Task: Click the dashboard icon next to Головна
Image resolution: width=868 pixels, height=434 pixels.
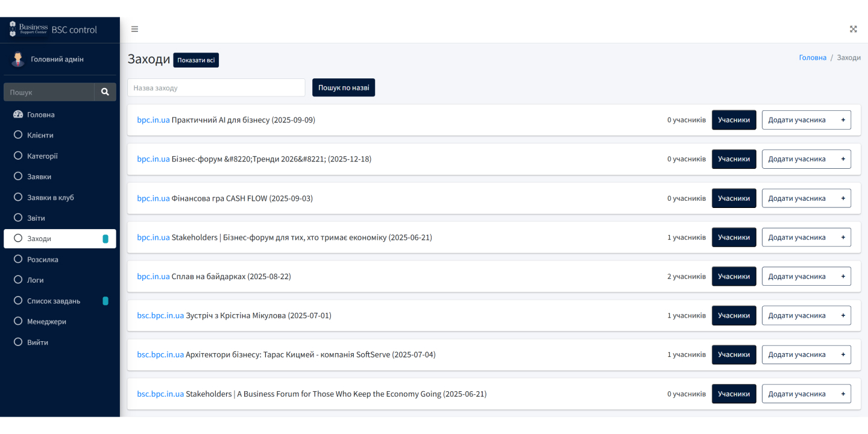Action: [18, 115]
